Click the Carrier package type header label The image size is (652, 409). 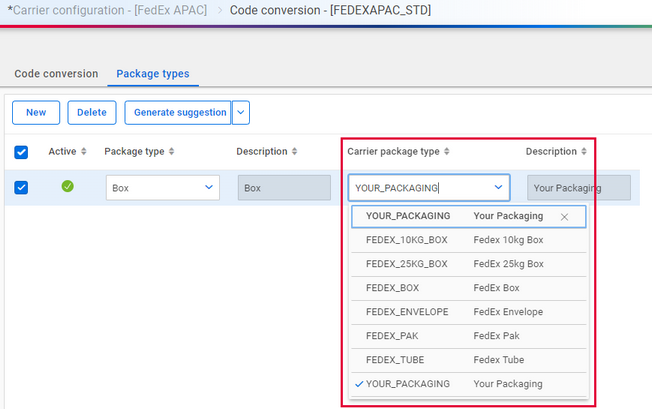pyautogui.click(x=393, y=151)
